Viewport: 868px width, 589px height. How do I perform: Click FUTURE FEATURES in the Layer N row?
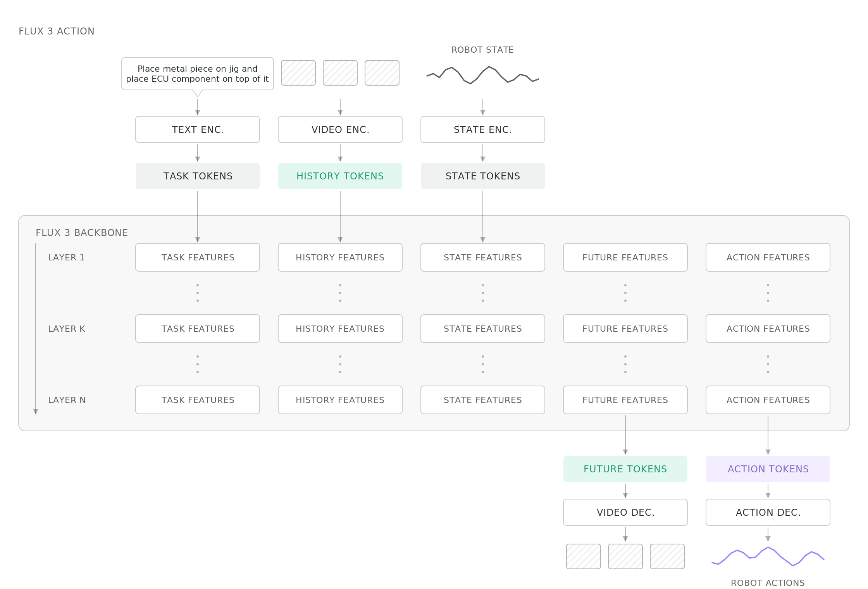[x=625, y=400]
